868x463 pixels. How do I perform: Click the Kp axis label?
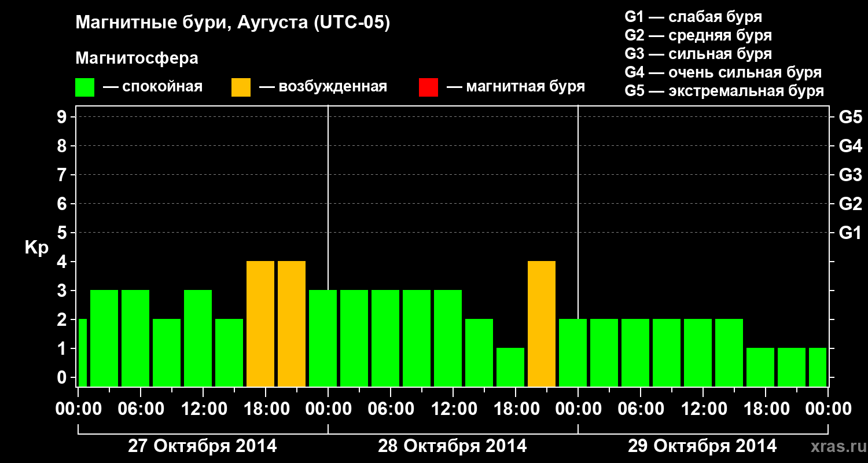[36, 248]
